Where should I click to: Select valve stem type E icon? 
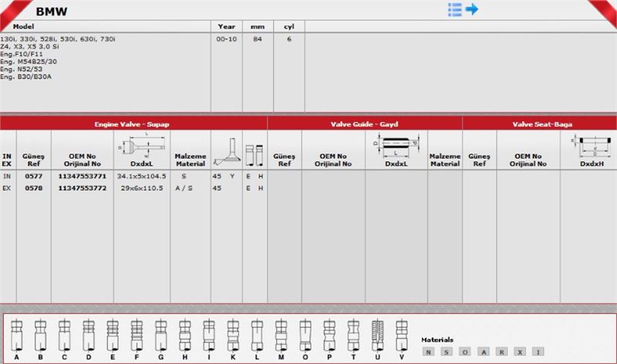tap(113, 335)
